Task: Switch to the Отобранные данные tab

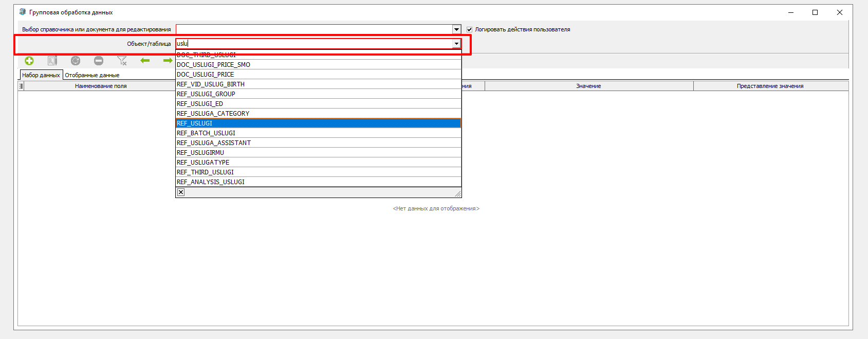Action: point(92,75)
